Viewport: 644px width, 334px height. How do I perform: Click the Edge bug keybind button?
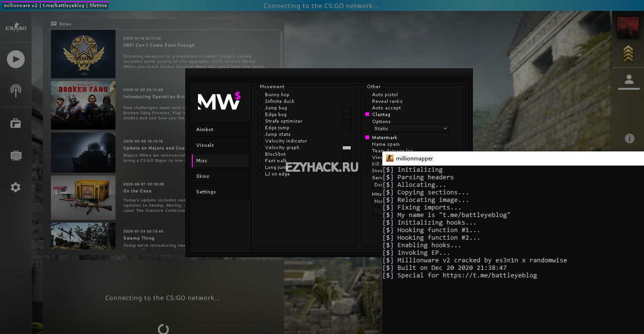[x=347, y=115]
